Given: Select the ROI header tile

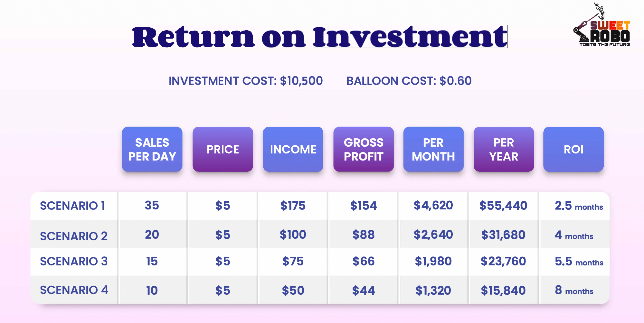Looking at the screenshot, I should click(573, 149).
